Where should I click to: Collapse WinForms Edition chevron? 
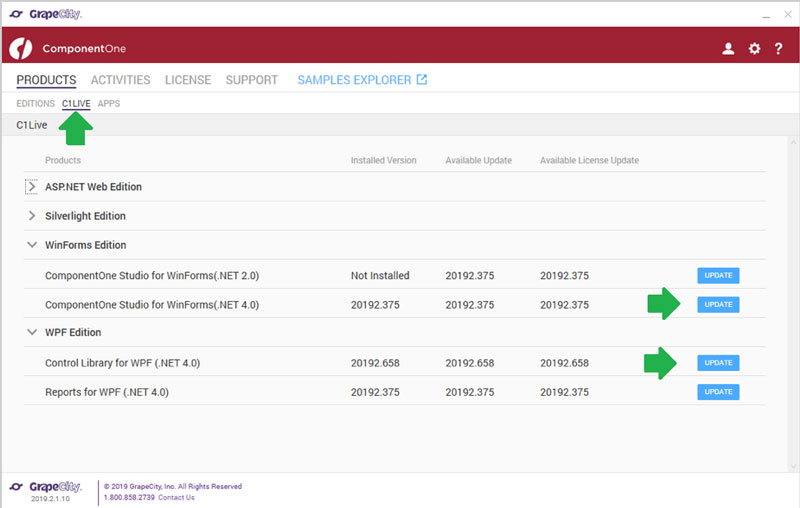(x=32, y=245)
